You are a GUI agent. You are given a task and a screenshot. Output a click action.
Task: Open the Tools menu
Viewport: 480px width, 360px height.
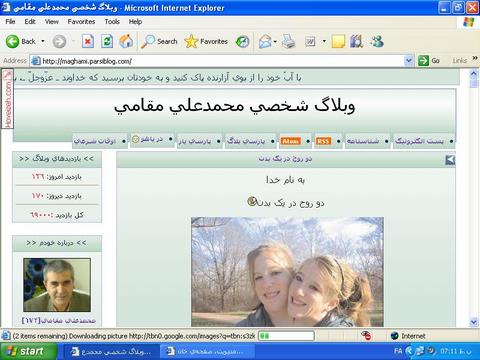pyautogui.click(x=112, y=22)
